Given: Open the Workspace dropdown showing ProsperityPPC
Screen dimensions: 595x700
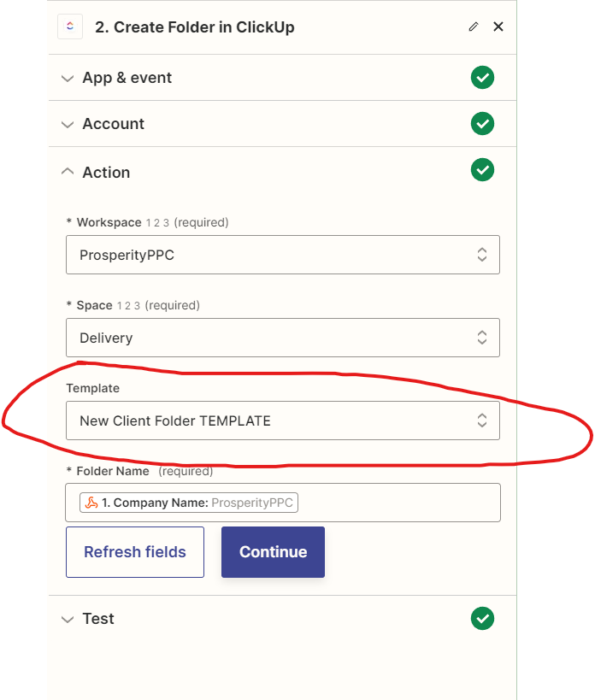Looking at the screenshot, I should (283, 255).
